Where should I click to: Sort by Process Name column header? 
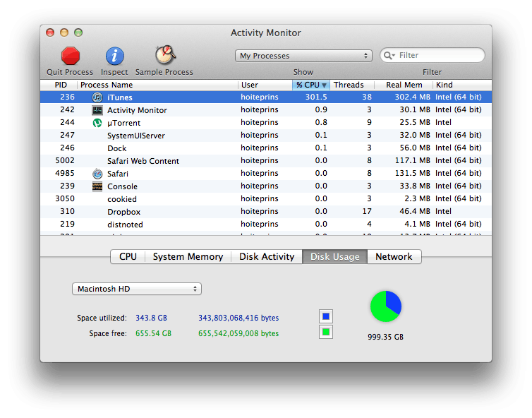pyautogui.click(x=158, y=85)
